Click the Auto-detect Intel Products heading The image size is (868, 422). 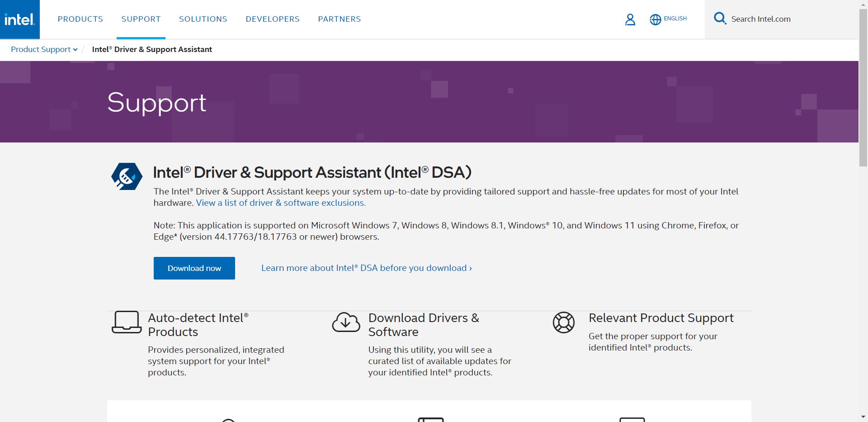pyautogui.click(x=198, y=325)
